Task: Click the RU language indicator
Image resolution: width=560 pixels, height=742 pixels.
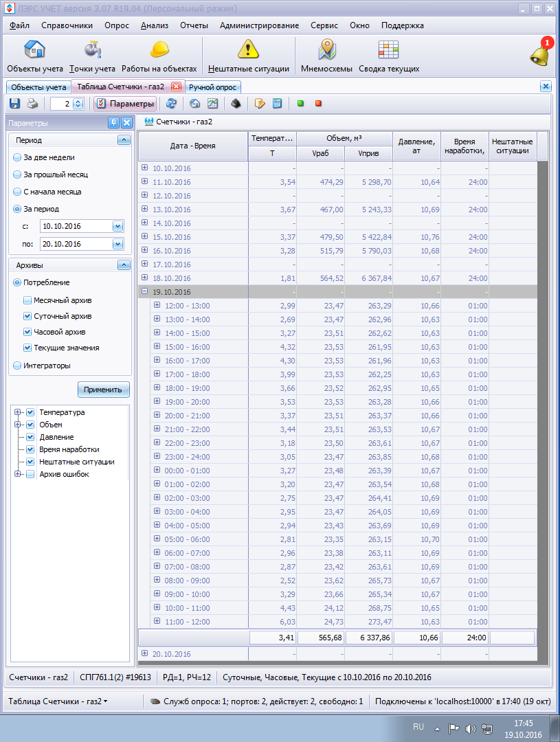Action: click(418, 726)
